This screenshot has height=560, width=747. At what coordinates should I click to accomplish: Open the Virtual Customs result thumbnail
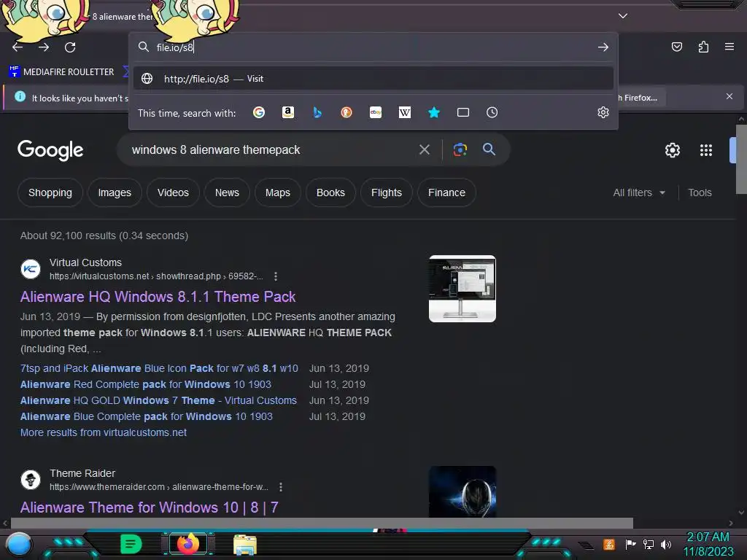462,289
